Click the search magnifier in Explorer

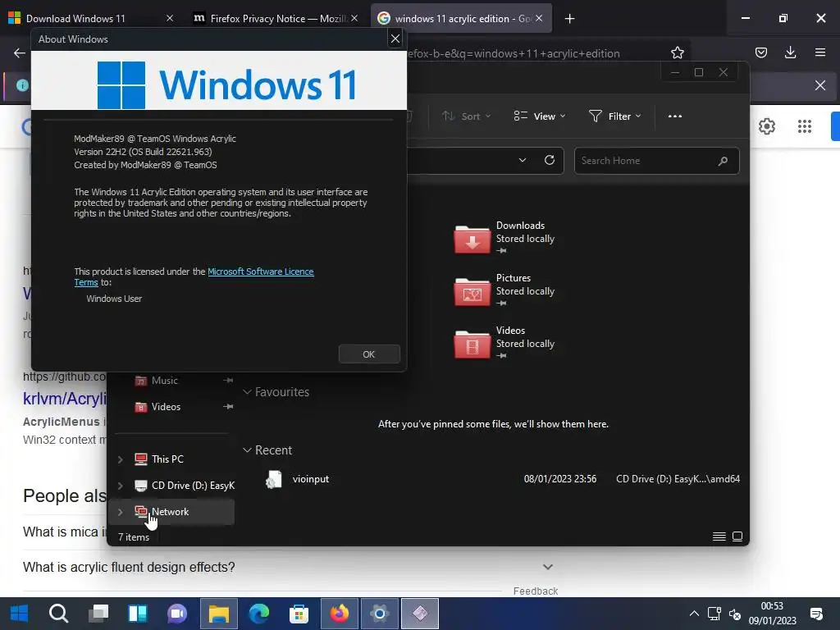(723, 161)
